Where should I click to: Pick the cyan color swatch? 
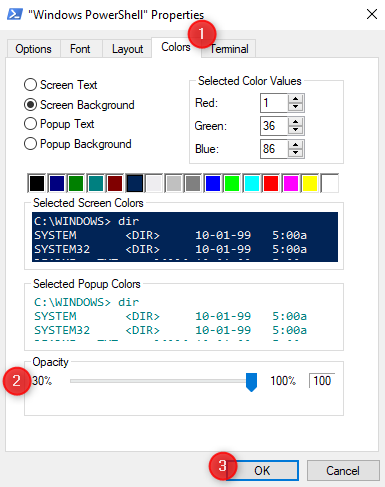tap(252, 183)
